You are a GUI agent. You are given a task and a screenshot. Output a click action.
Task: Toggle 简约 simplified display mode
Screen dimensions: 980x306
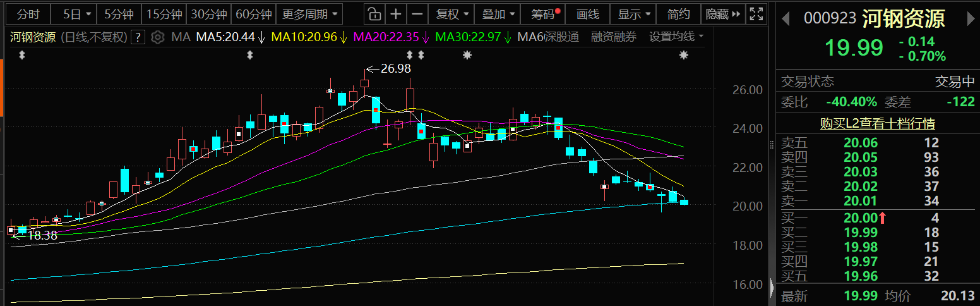[x=679, y=14]
